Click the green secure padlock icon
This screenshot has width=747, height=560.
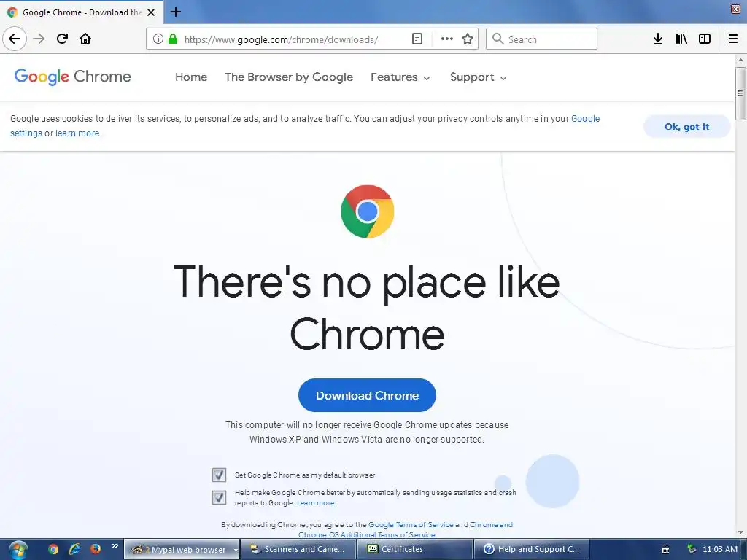[173, 39]
